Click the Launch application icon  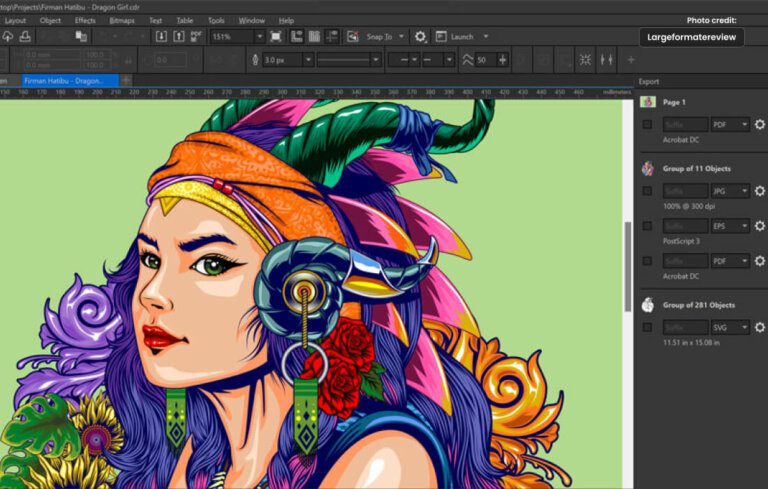click(x=441, y=36)
